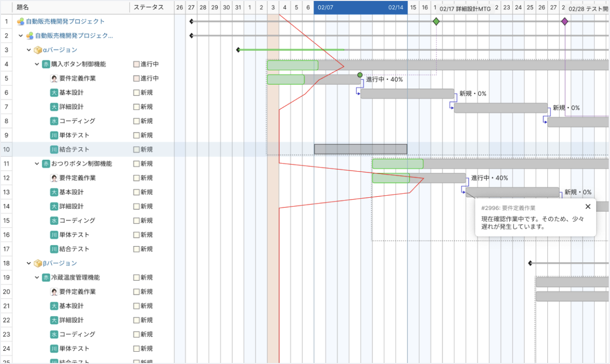The image size is (610, 364).
Task: Click the 赤 tracker icon beside 購入ボタン制御機能
Action: (x=46, y=64)
